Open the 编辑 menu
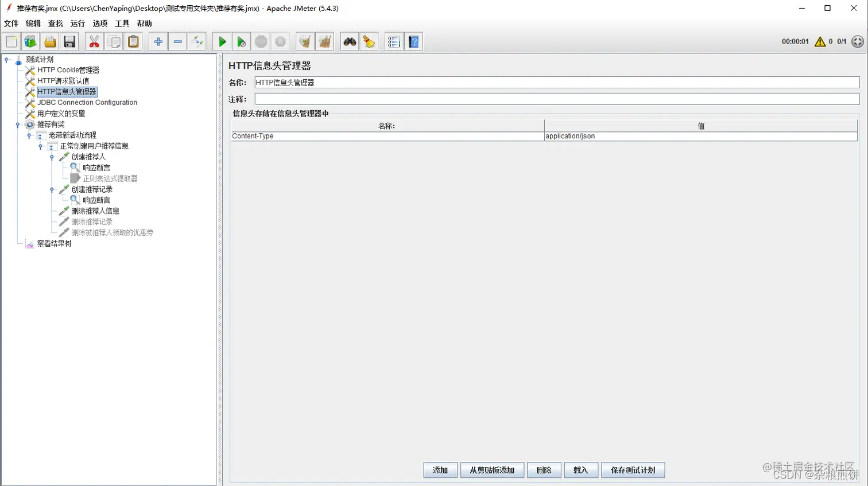This screenshot has width=868, height=486. point(33,24)
